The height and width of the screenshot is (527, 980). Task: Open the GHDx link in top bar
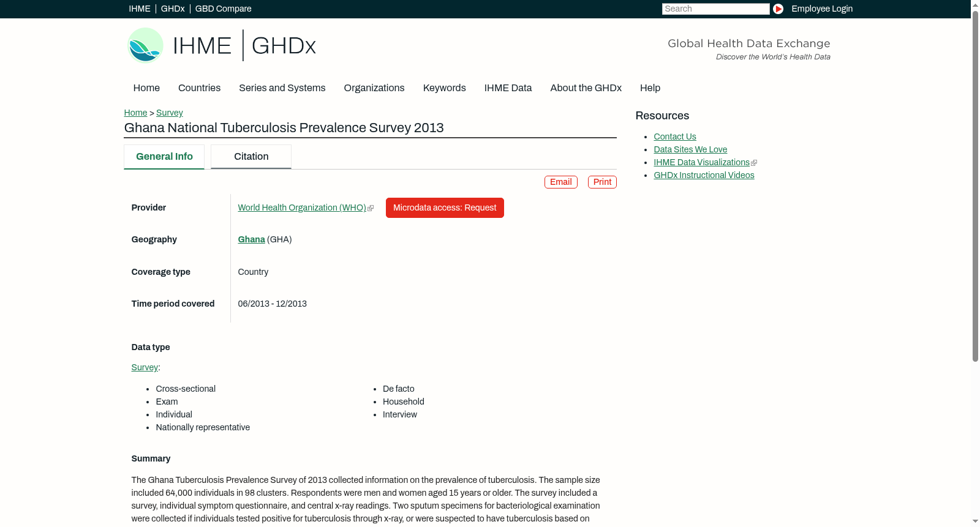(173, 9)
